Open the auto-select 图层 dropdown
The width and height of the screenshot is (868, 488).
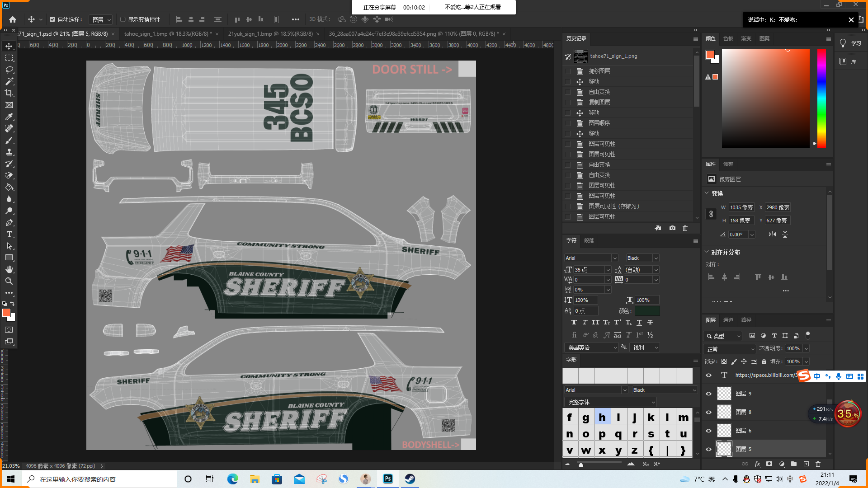pyautogui.click(x=100, y=19)
